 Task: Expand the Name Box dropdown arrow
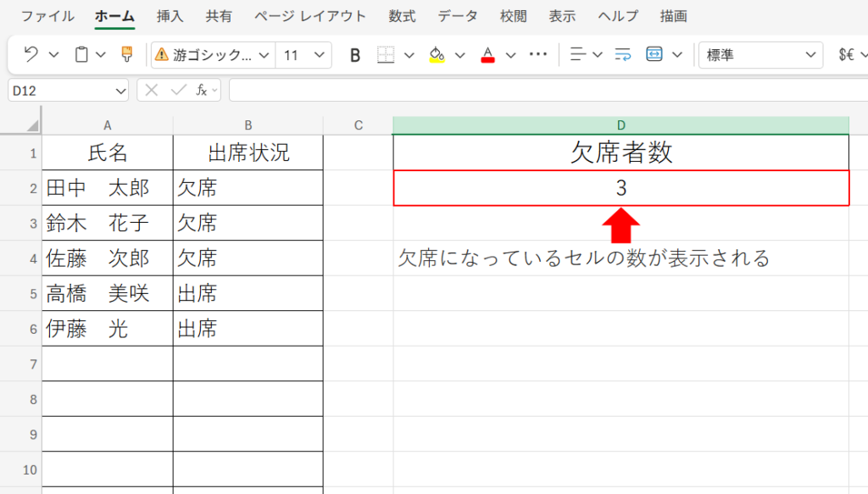(120, 90)
